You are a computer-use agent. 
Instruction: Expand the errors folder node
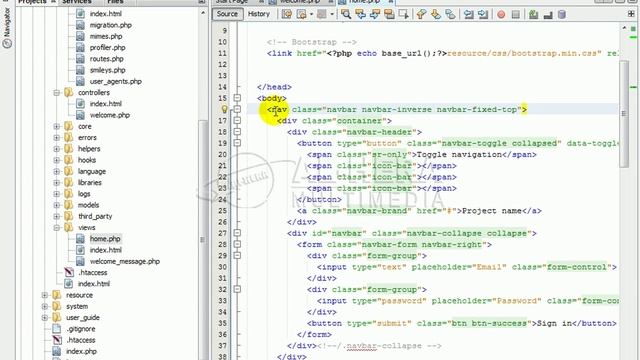click(57, 138)
